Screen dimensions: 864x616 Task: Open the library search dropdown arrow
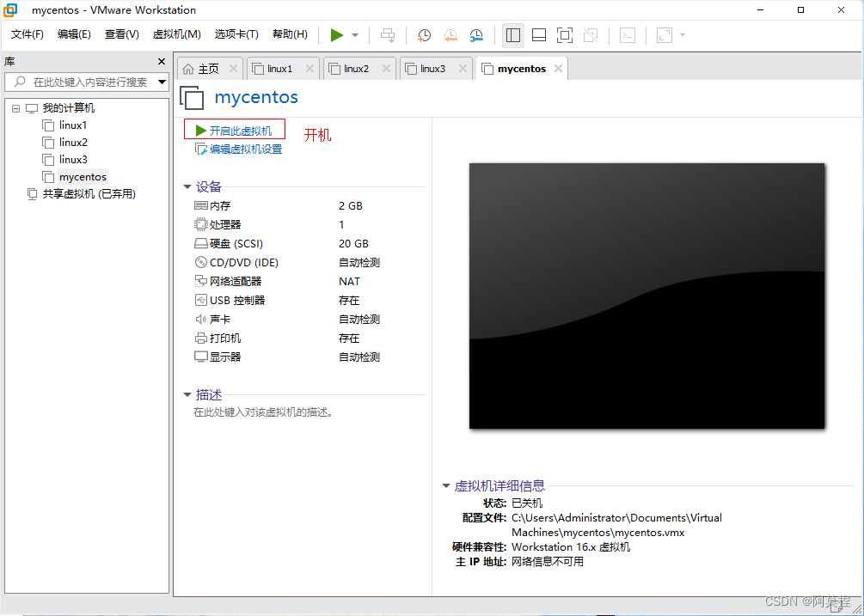(x=162, y=82)
